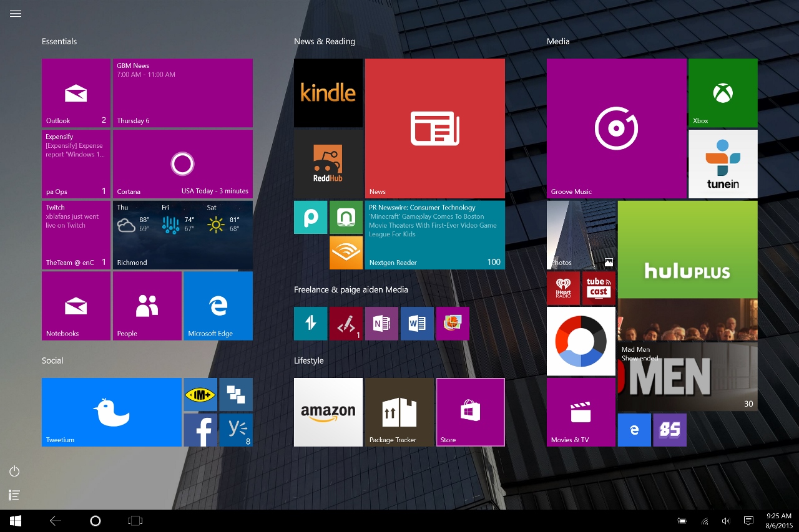Launch OneNote from its tile

[381, 323]
